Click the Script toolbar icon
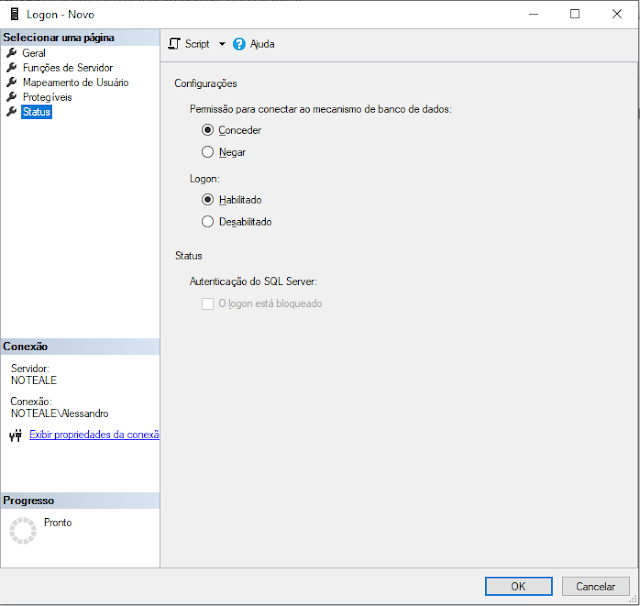The image size is (640, 606). (x=174, y=44)
